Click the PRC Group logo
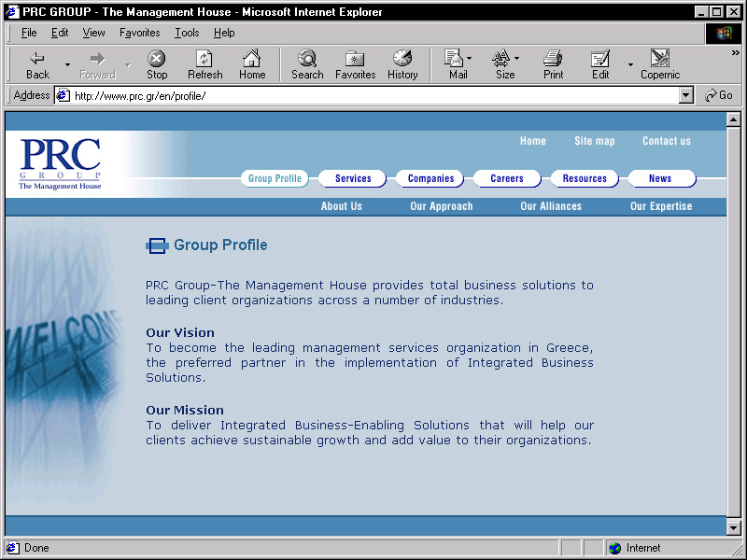Screen dimensions: 747x560 (60, 164)
